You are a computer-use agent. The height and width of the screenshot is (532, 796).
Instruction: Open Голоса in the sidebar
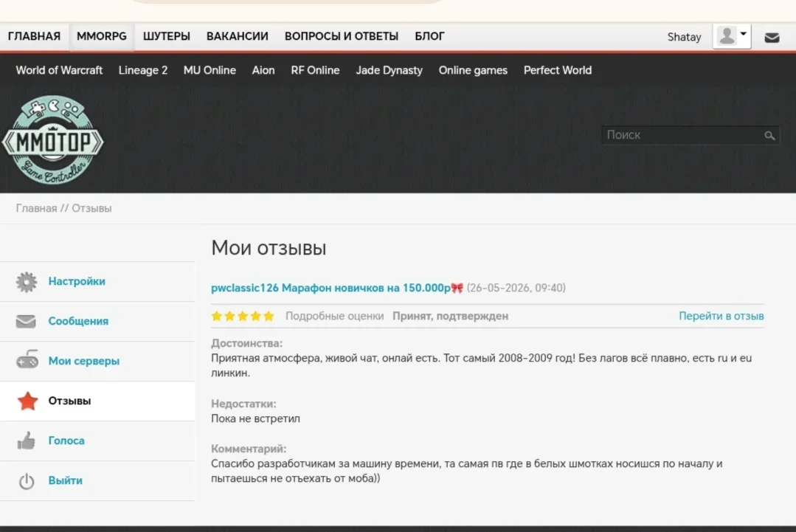66,441
